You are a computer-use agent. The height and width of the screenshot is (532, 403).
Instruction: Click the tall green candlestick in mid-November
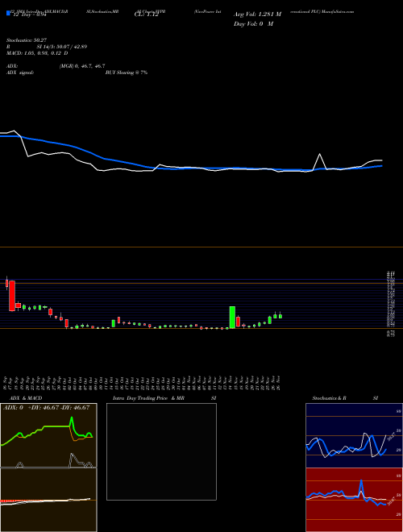[232, 317]
